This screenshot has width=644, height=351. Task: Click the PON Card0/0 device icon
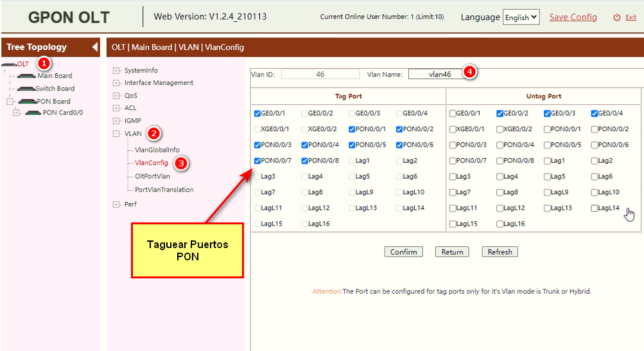click(x=33, y=113)
